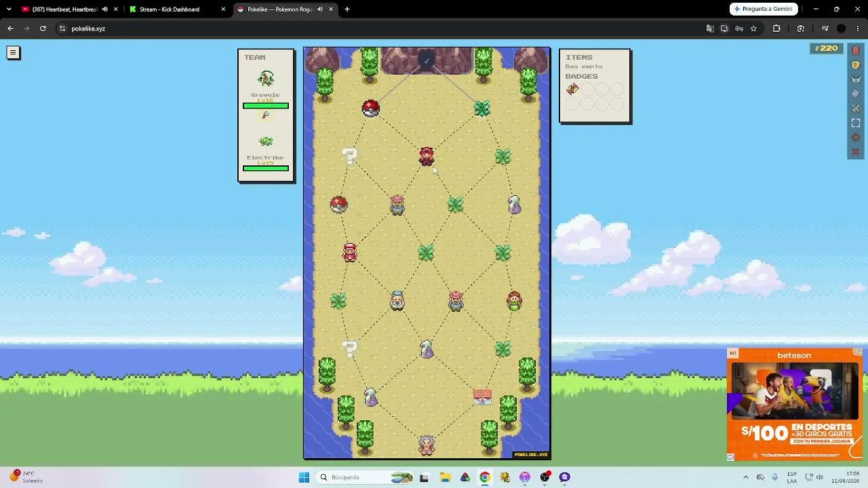Toggle the game fullscreen icon
Viewport: 868px width, 488px height.
pyautogui.click(x=856, y=123)
